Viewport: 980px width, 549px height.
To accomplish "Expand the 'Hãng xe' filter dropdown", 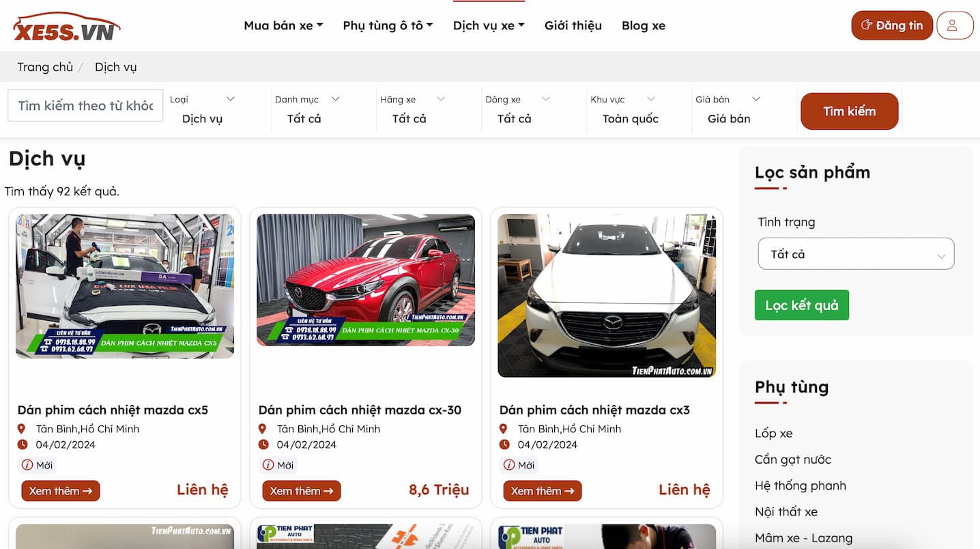I will [x=412, y=110].
